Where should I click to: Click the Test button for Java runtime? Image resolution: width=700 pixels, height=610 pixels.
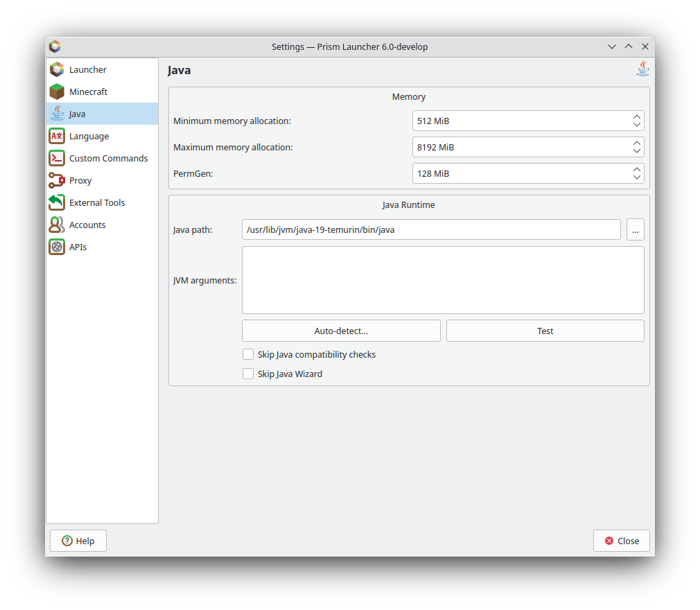coord(545,331)
